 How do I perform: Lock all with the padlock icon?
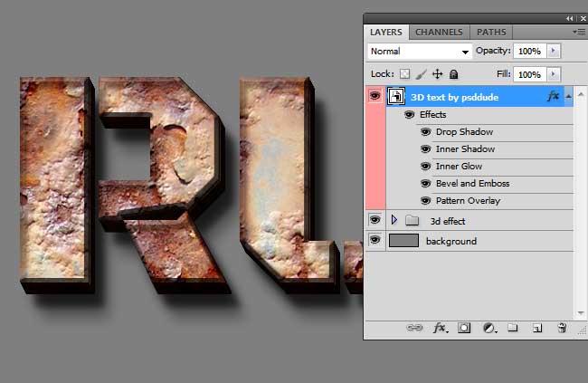coord(454,74)
